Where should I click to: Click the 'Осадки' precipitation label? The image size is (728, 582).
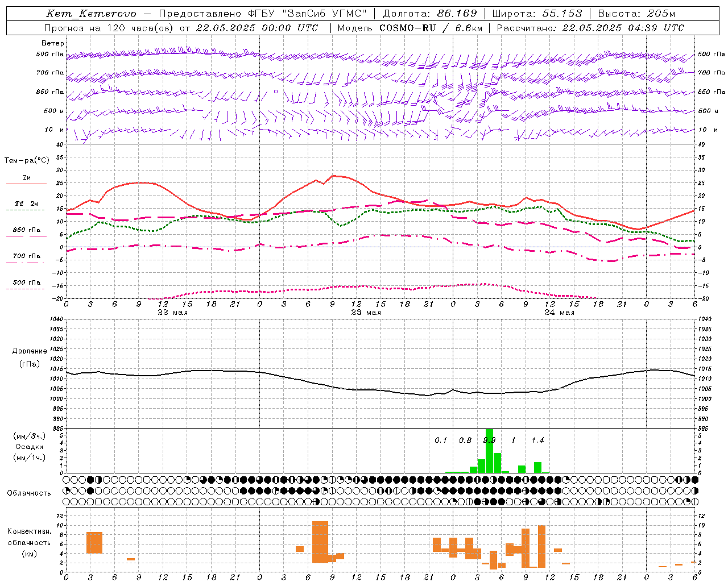(30, 447)
